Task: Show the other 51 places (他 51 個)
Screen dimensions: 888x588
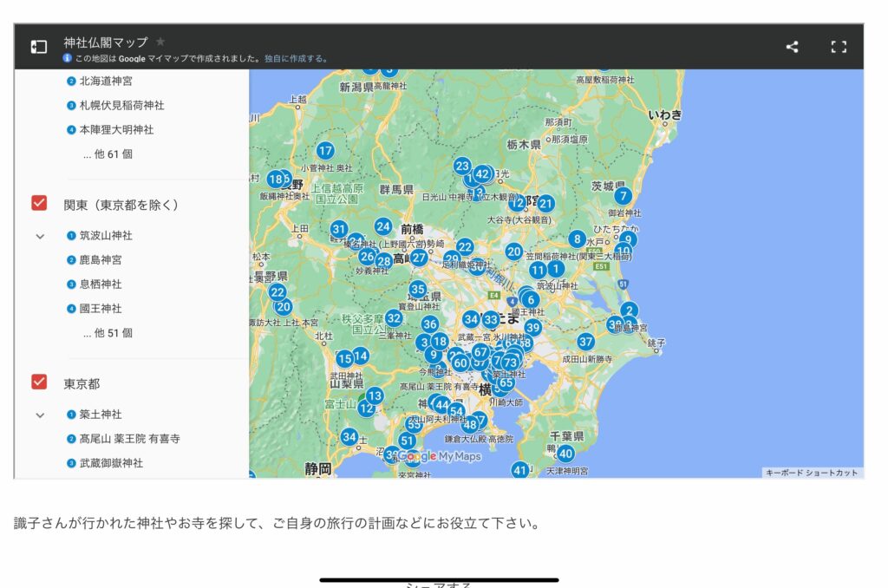Action: point(108,333)
